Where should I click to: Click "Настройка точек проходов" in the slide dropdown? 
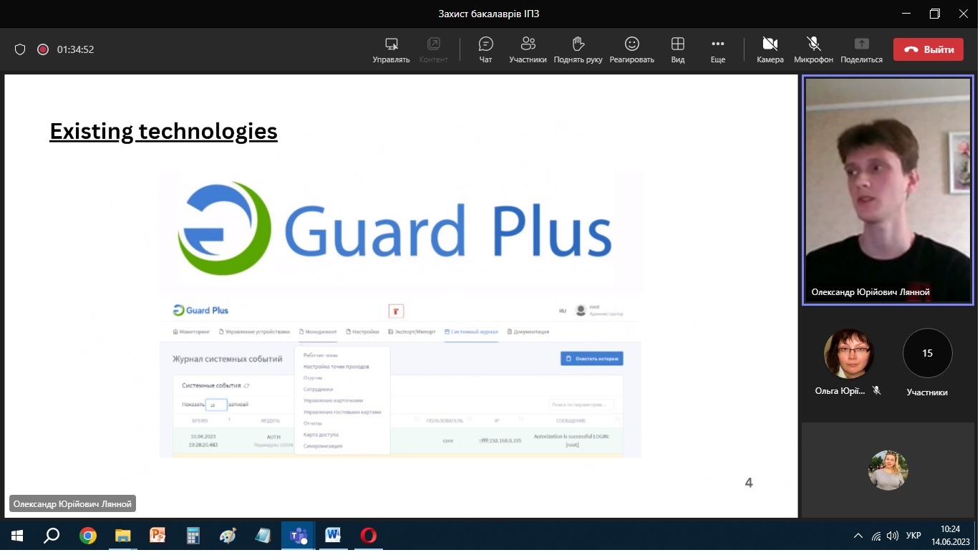click(336, 367)
